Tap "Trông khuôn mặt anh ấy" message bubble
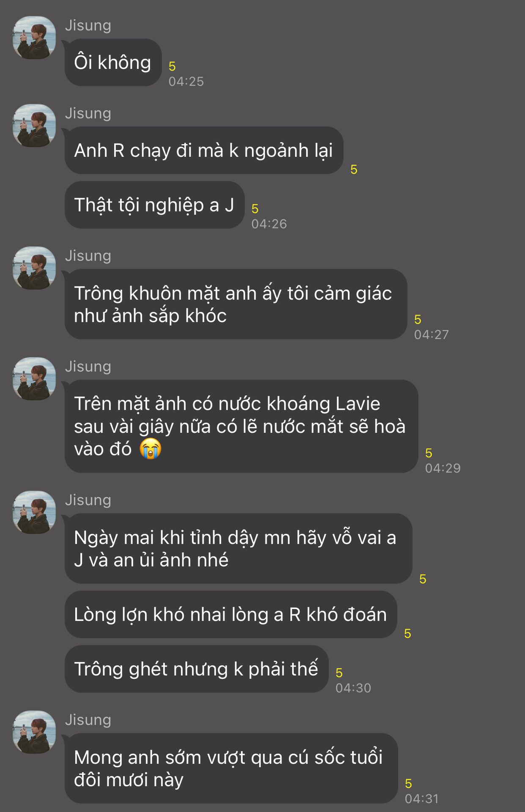Screen dimensions: 525x812 236,304
